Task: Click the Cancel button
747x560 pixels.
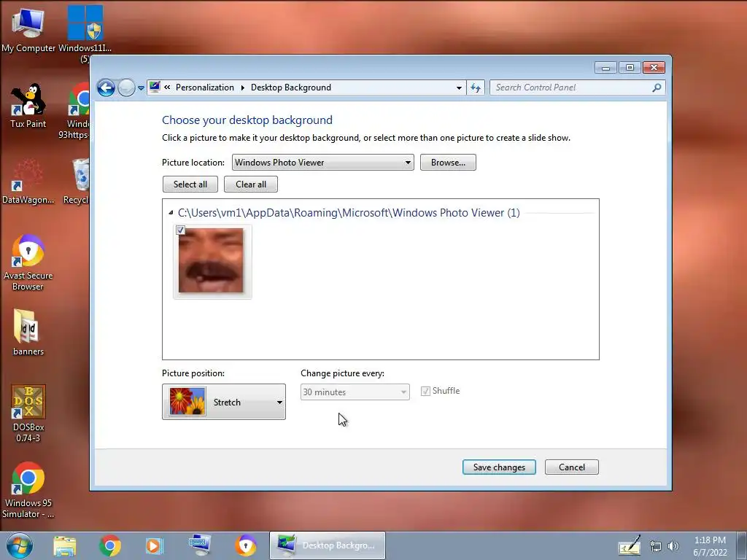Action: [x=572, y=467]
